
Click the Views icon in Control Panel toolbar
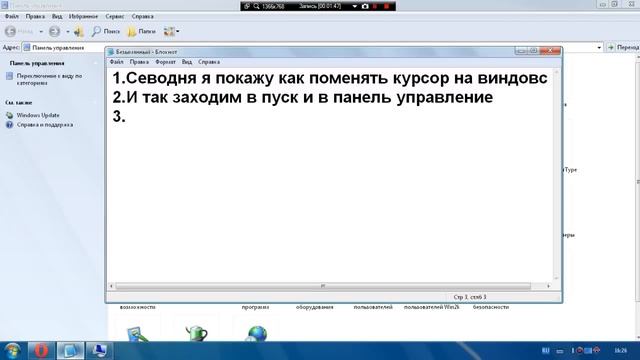(x=169, y=31)
